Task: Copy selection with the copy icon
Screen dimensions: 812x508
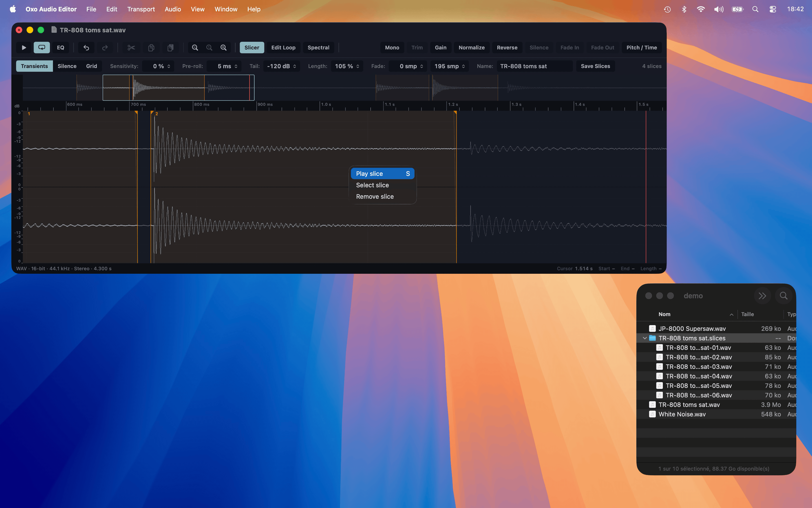Action: point(151,47)
